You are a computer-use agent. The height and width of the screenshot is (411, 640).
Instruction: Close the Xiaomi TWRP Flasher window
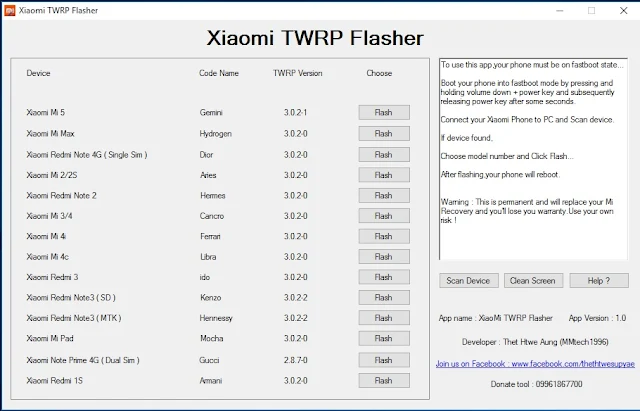coord(624,11)
